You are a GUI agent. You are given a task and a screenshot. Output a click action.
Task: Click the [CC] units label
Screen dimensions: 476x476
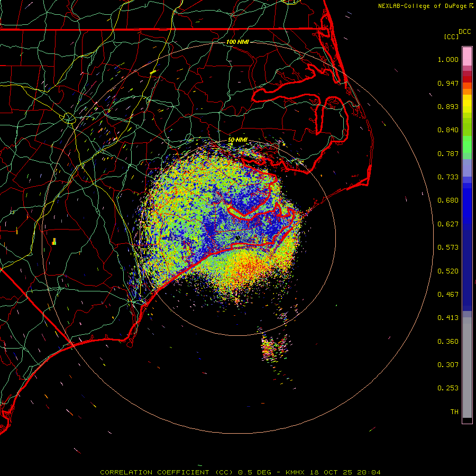tap(451, 37)
